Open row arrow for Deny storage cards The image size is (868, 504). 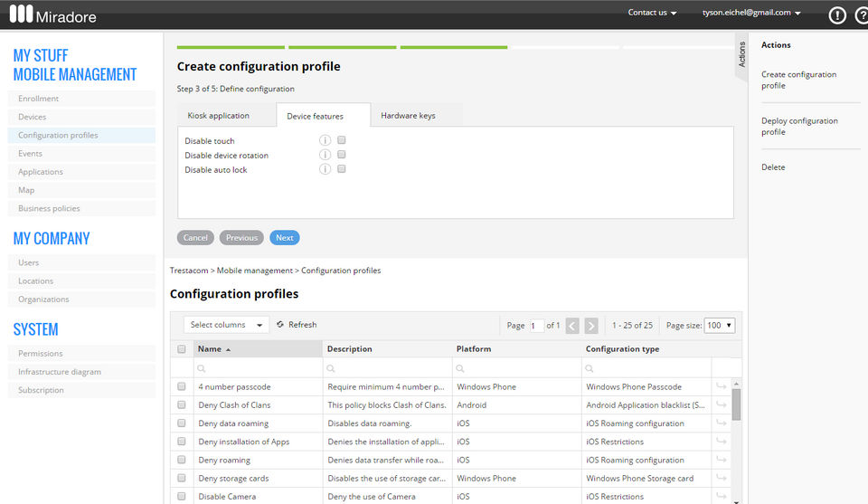pos(721,478)
